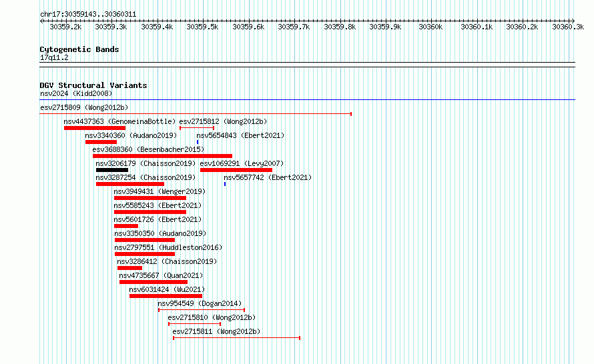The height and width of the screenshot is (364, 594).
Task: Open esv2715810 (Wong2012b) variant
Action: tap(212, 317)
